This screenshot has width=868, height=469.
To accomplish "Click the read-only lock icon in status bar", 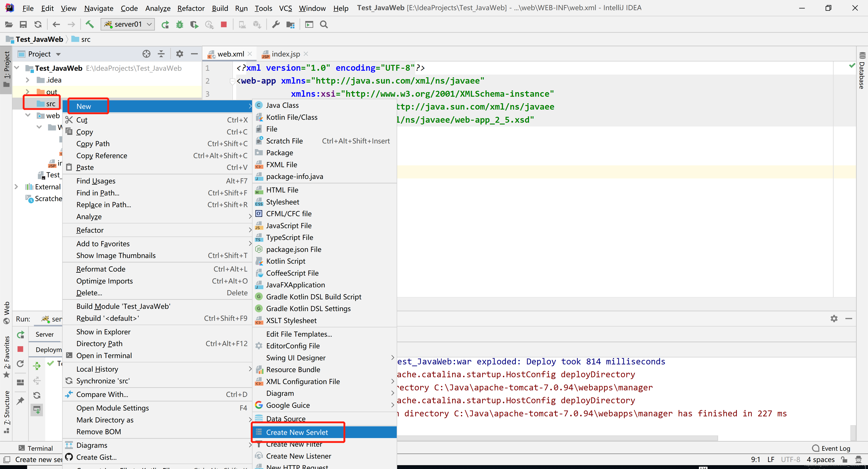I will (x=844, y=459).
